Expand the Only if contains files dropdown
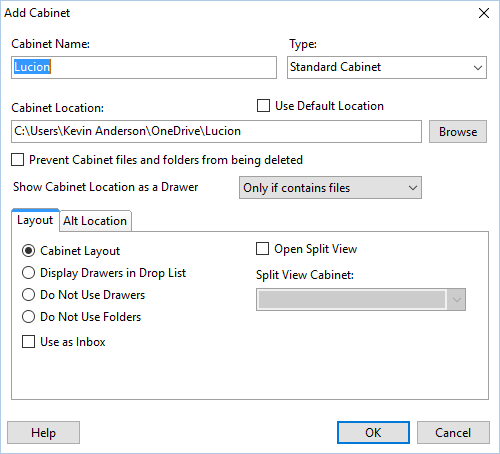This screenshot has height=454, width=500. [330, 188]
